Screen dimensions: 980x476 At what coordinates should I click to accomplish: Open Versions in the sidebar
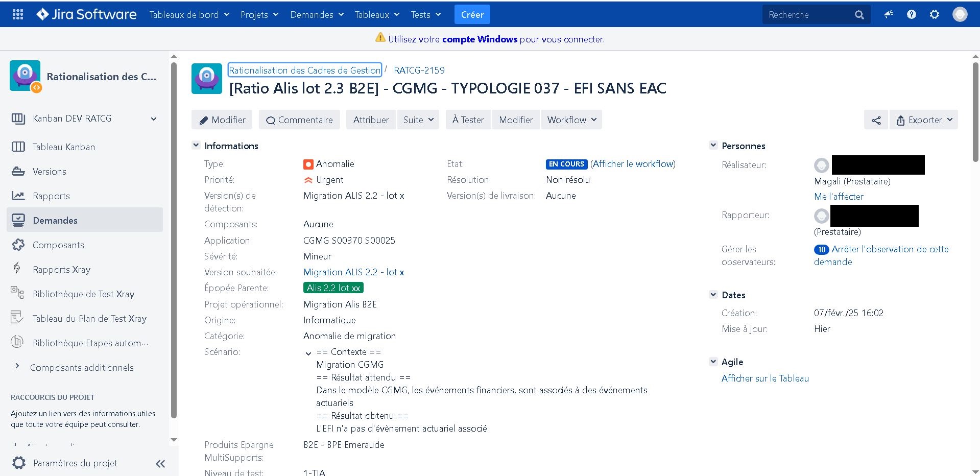click(85, 172)
